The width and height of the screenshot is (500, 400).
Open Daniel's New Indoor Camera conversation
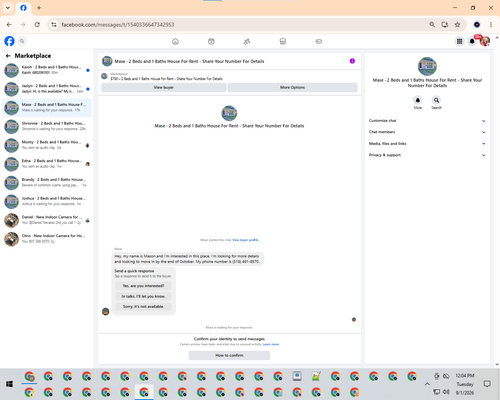(x=47, y=220)
